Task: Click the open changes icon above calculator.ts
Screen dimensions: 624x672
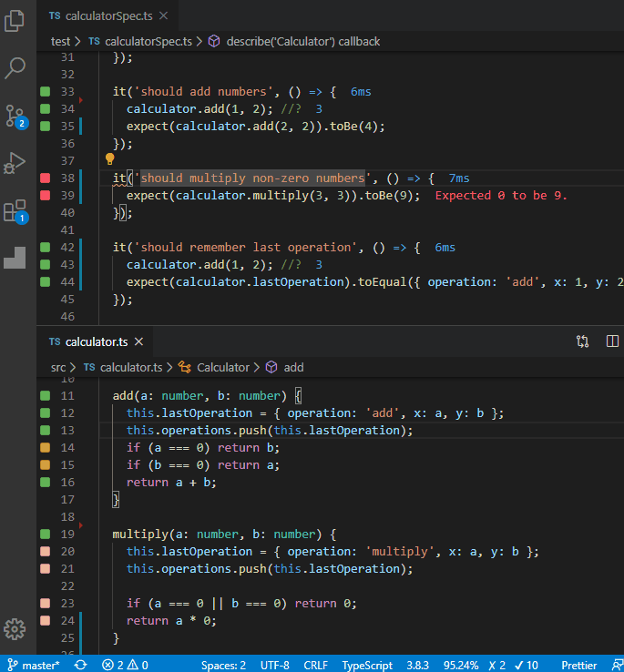Action: [582, 341]
